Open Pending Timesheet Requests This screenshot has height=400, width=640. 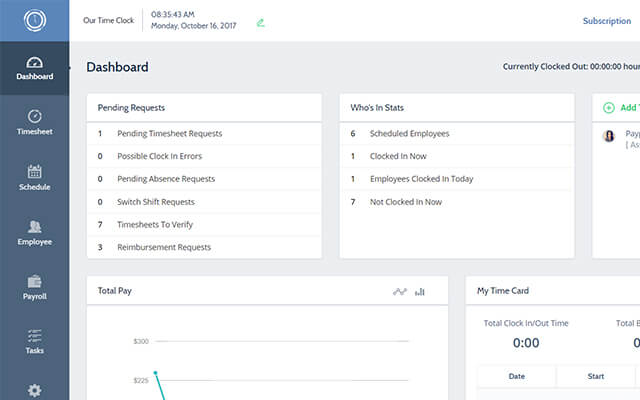coord(169,133)
